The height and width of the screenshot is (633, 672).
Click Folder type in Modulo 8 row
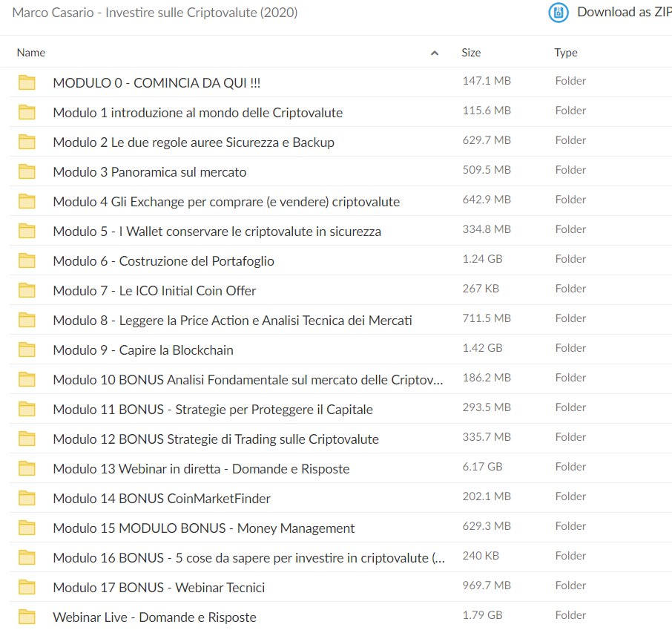(x=570, y=318)
